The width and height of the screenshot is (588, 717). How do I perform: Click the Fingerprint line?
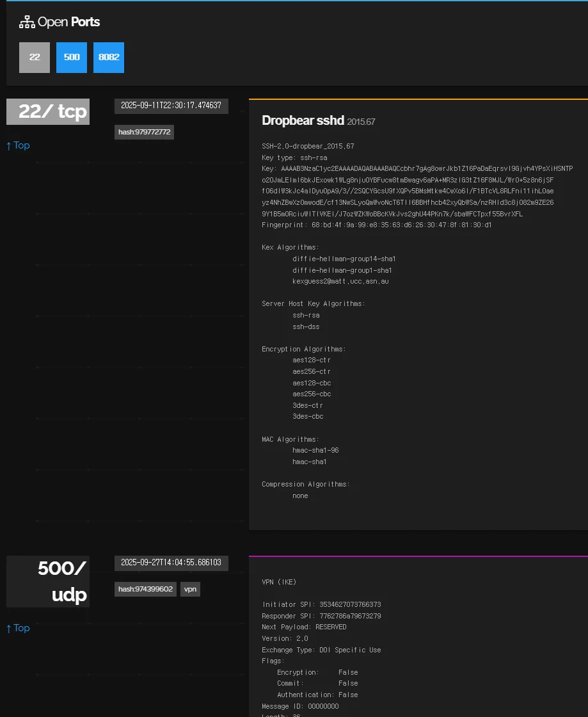point(376,225)
